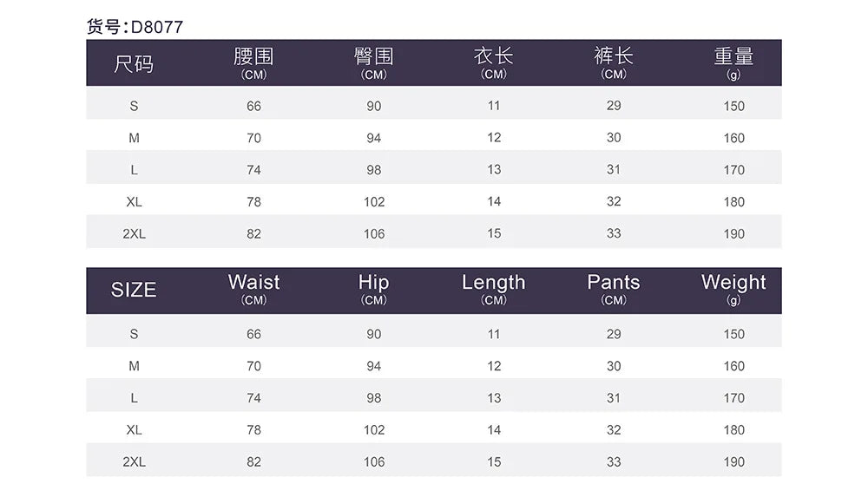Click the 裤长 column header
The height and width of the screenshot is (497, 868).
pos(614,63)
